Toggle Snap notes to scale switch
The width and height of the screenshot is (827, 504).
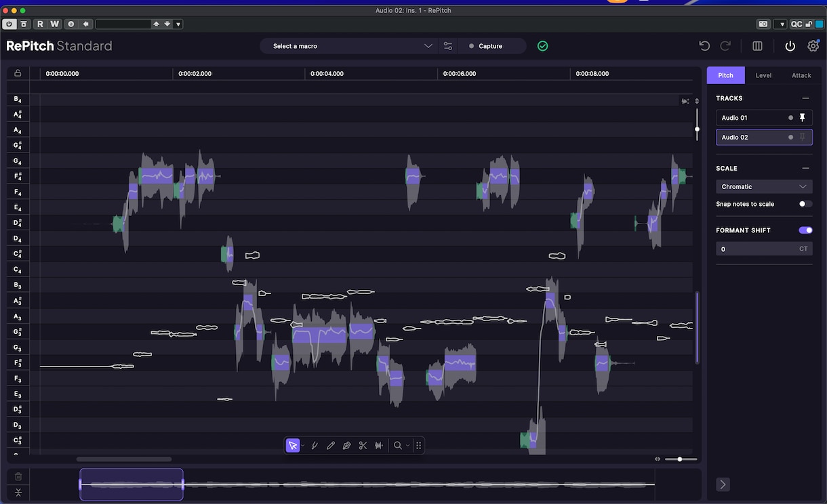click(x=805, y=204)
